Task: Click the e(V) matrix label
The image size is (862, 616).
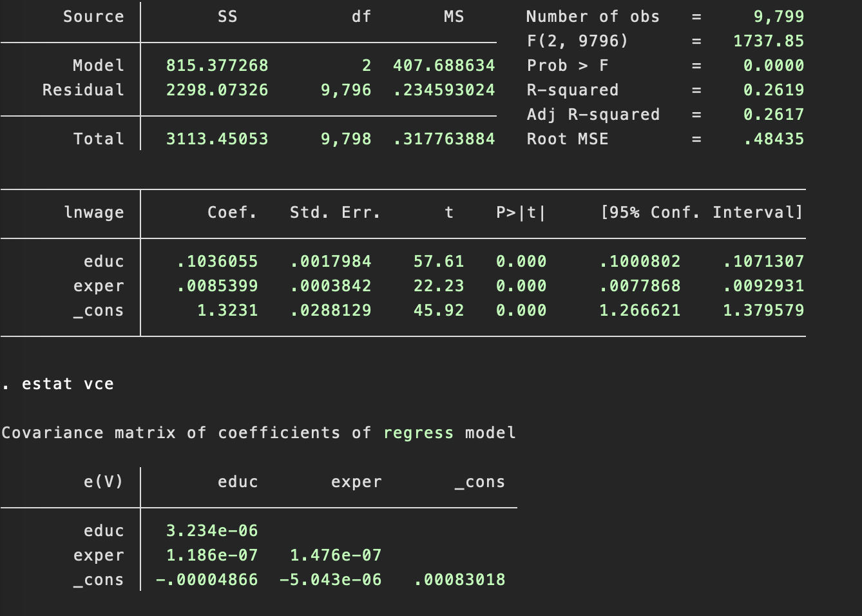Action: tap(104, 481)
